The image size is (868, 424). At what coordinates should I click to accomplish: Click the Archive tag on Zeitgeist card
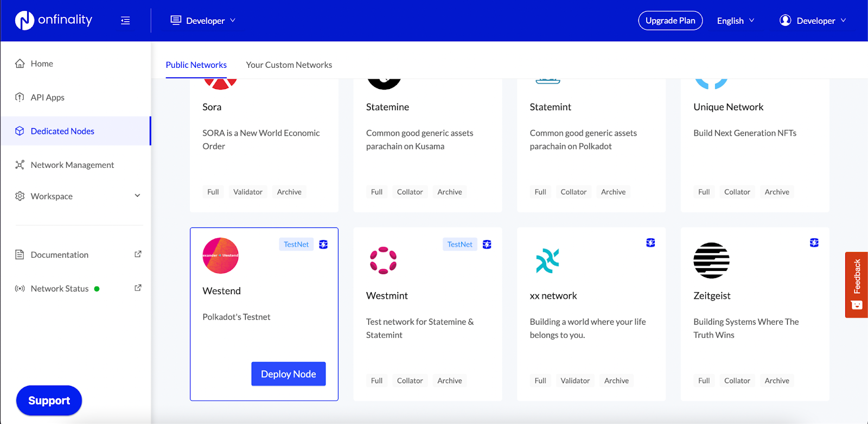(x=777, y=381)
